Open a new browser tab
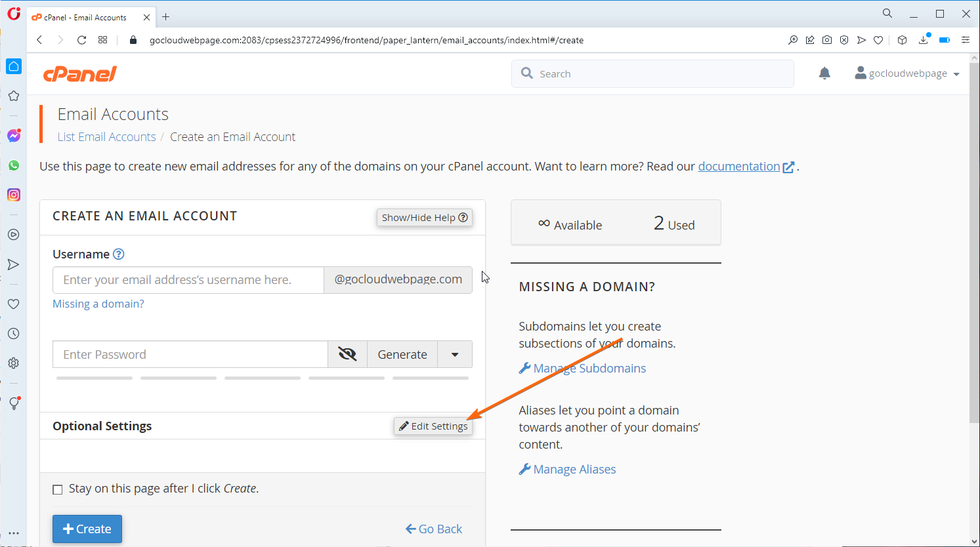 click(x=166, y=17)
